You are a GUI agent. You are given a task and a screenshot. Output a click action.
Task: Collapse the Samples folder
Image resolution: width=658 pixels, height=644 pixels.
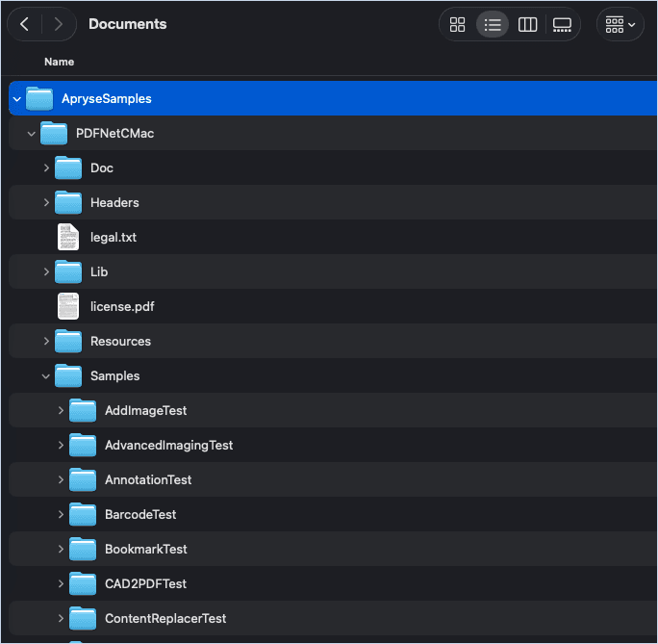(46, 376)
